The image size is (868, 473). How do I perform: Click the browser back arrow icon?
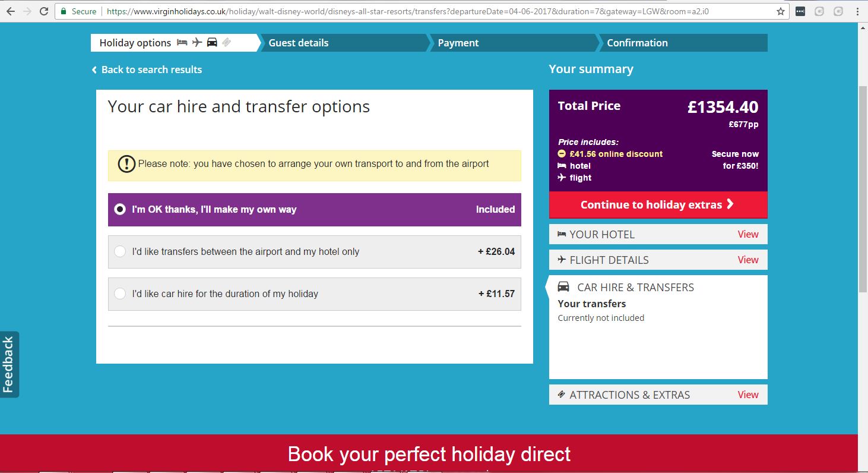[x=10, y=11]
